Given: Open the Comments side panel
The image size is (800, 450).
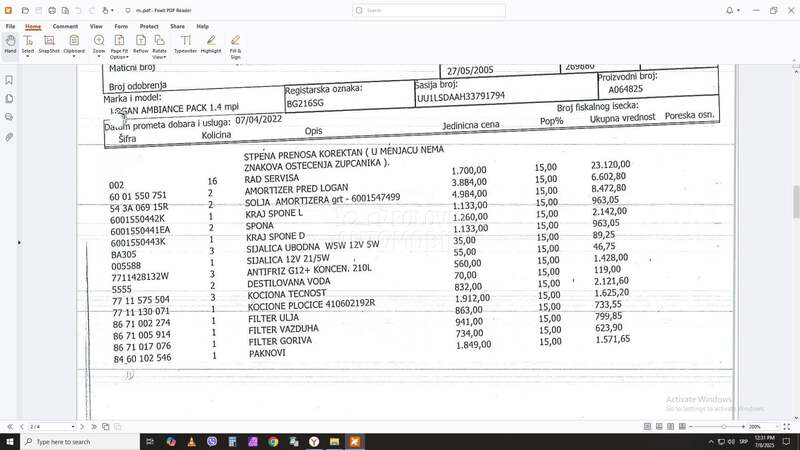Looking at the screenshot, I should (9, 117).
